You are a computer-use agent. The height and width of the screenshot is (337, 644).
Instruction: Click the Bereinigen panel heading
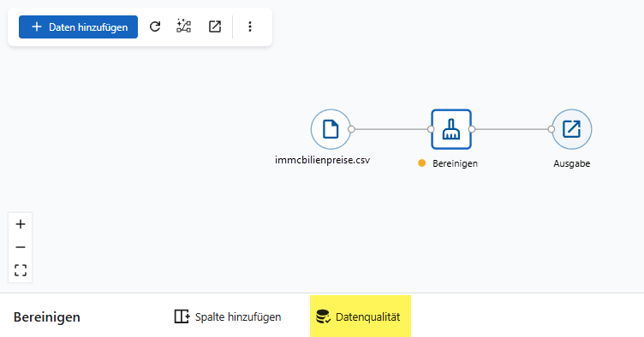pos(47,317)
